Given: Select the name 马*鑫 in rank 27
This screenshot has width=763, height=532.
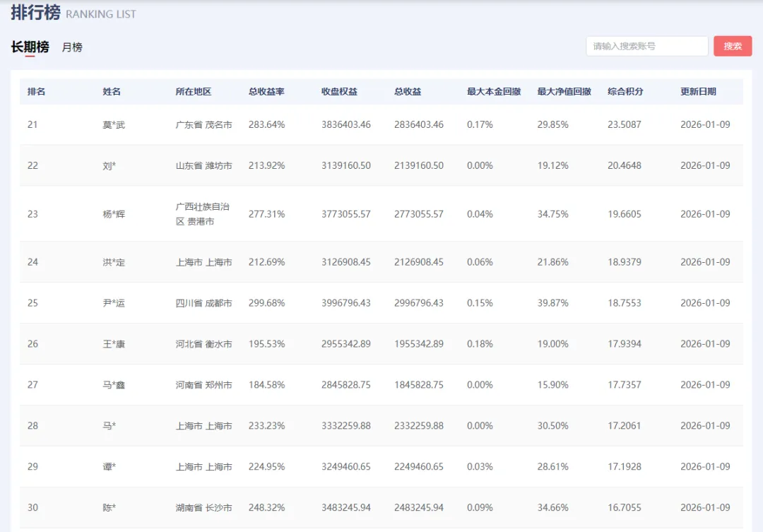Looking at the screenshot, I should pyautogui.click(x=114, y=385).
